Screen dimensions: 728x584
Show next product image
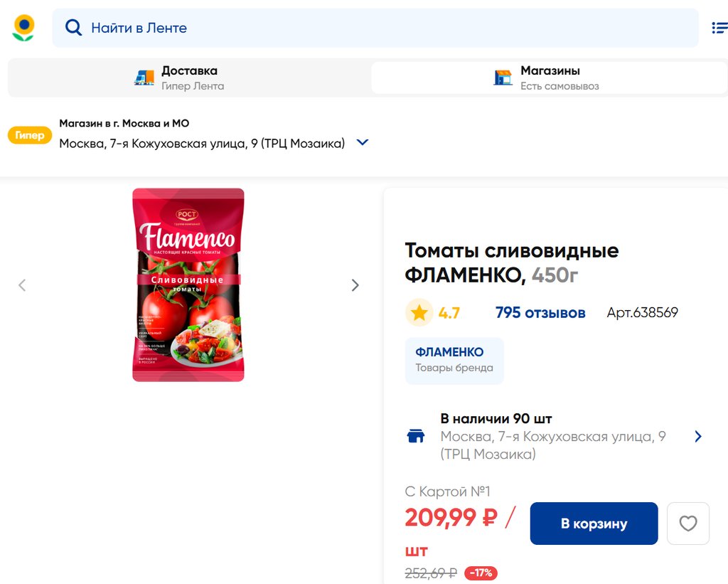tap(355, 285)
